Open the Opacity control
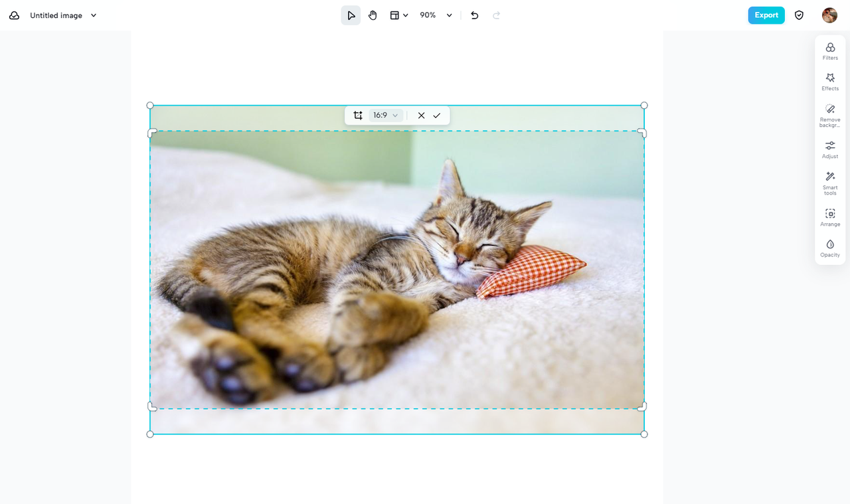 (x=829, y=248)
